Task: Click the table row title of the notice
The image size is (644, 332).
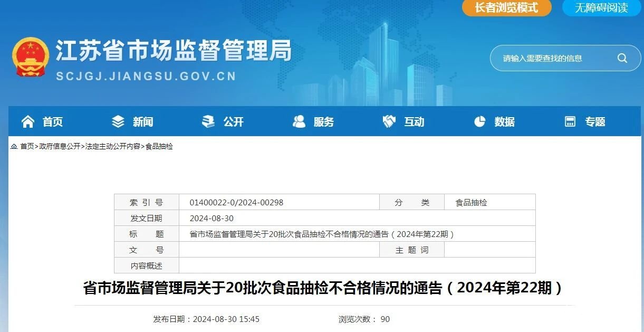Action: coord(322,234)
